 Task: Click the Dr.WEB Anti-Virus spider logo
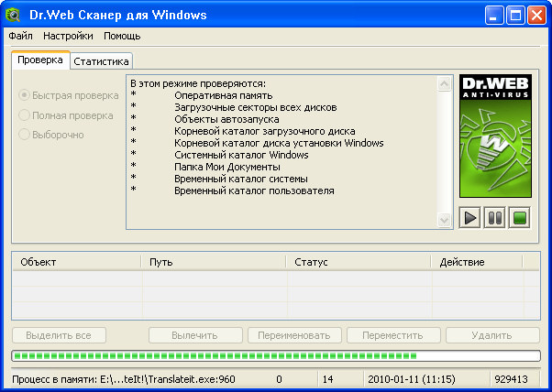pos(495,136)
